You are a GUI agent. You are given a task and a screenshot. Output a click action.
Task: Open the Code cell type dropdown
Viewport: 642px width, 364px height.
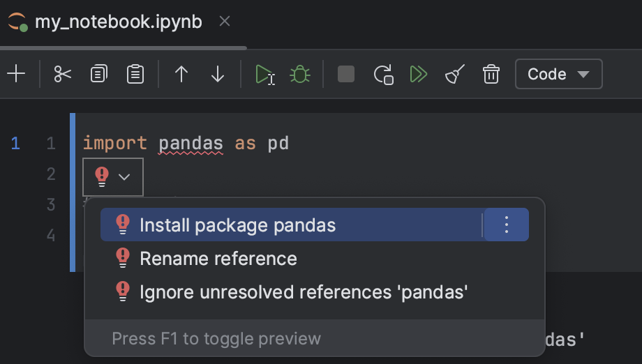pyautogui.click(x=558, y=74)
